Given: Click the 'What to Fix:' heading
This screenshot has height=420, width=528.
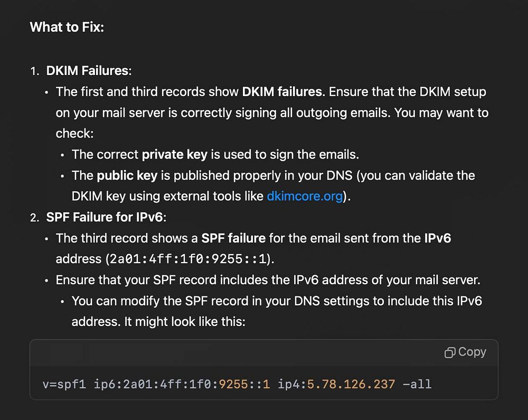Looking at the screenshot, I should coord(67,27).
